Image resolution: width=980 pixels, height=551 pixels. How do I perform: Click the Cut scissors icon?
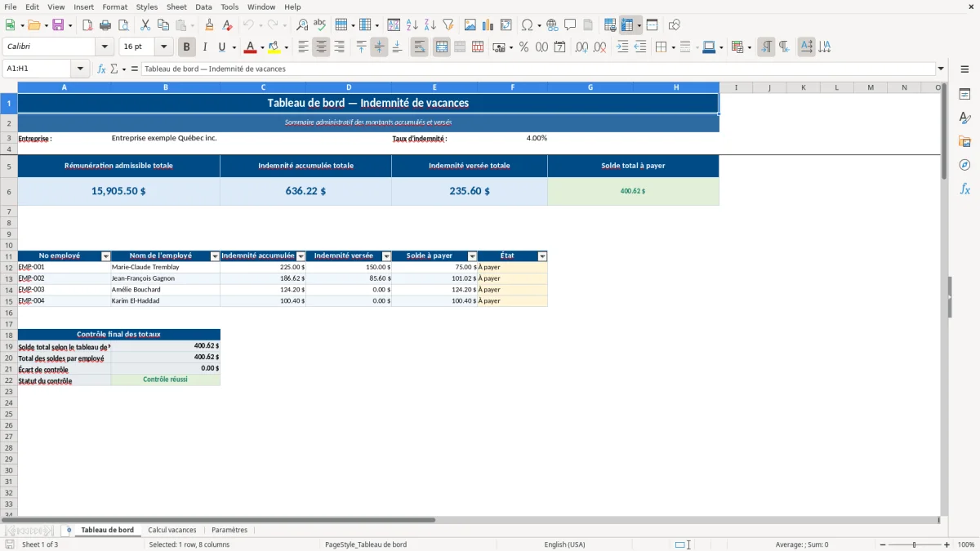145,25
